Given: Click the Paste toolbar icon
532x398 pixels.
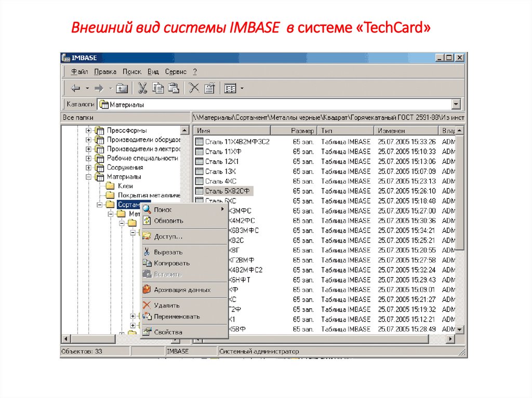Looking at the screenshot, I should point(174,88).
